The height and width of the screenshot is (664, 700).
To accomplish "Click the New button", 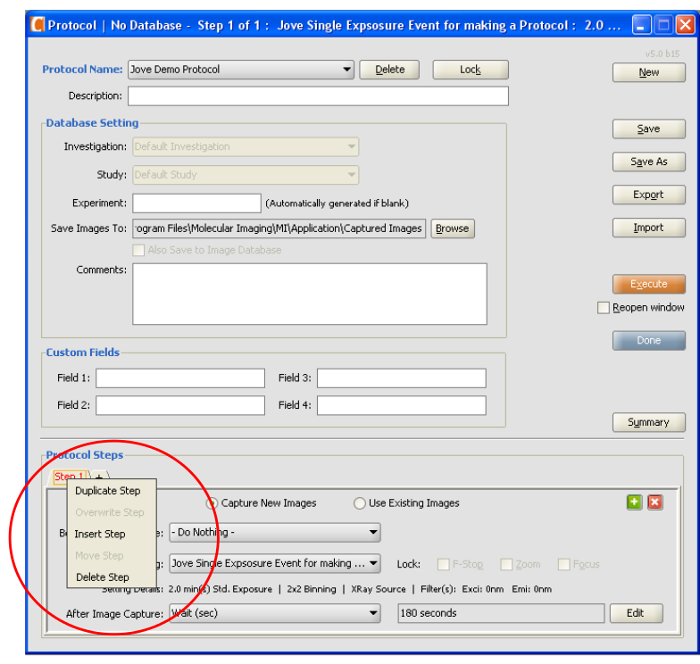I will tap(649, 72).
